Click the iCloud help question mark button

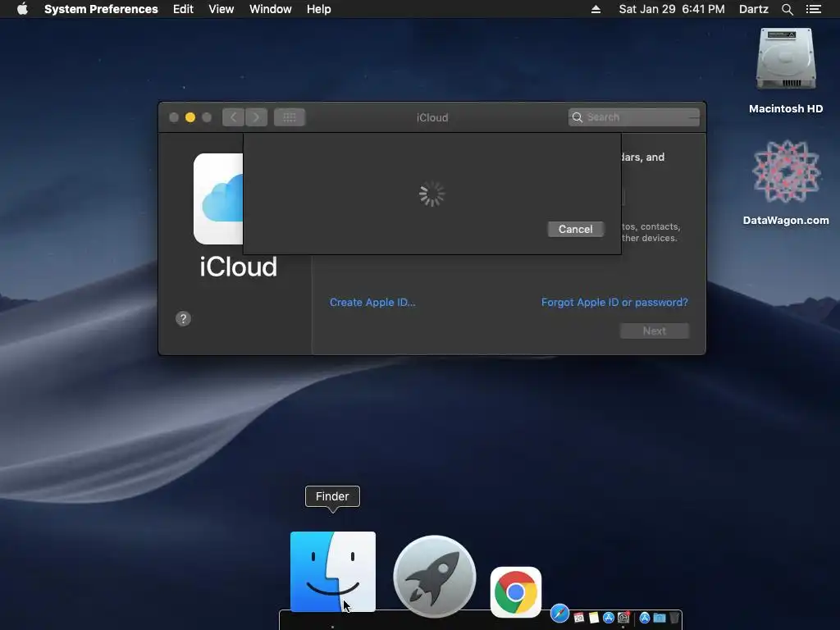click(183, 319)
